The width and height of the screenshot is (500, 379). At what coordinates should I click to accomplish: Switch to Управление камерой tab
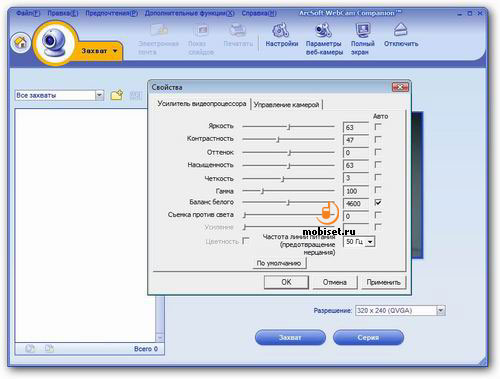(286, 105)
